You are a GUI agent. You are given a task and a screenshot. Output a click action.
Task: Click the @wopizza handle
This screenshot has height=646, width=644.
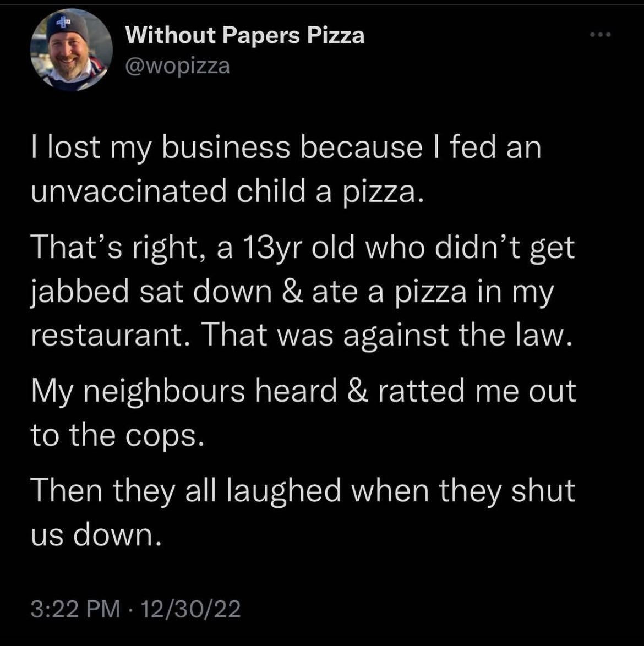pyautogui.click(x=178, y=66)
